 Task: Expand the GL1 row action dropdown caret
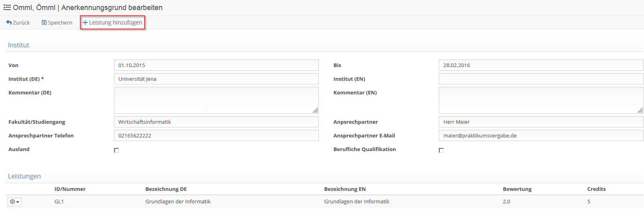tap(18, 202)
